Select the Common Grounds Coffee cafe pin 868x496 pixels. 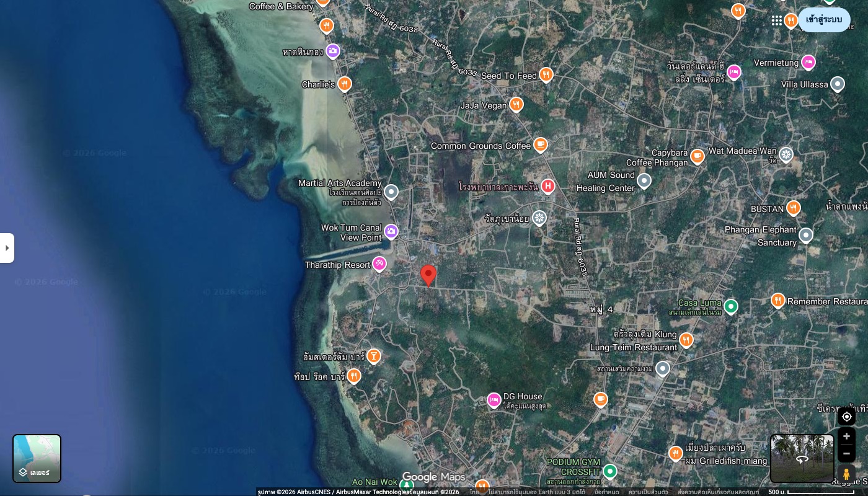pos(541,145)
